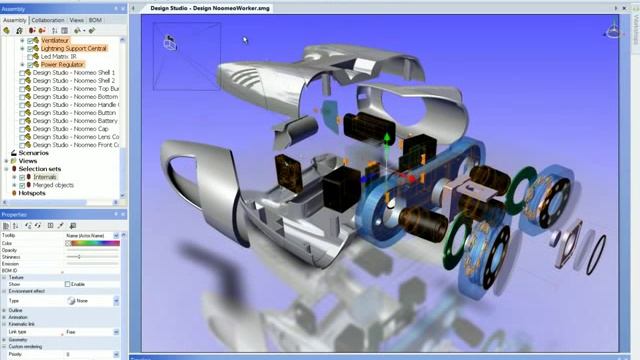Switch to the BOM tab
Image resolution: width=640 pixels, height=360 pixels.
(95, 20)
